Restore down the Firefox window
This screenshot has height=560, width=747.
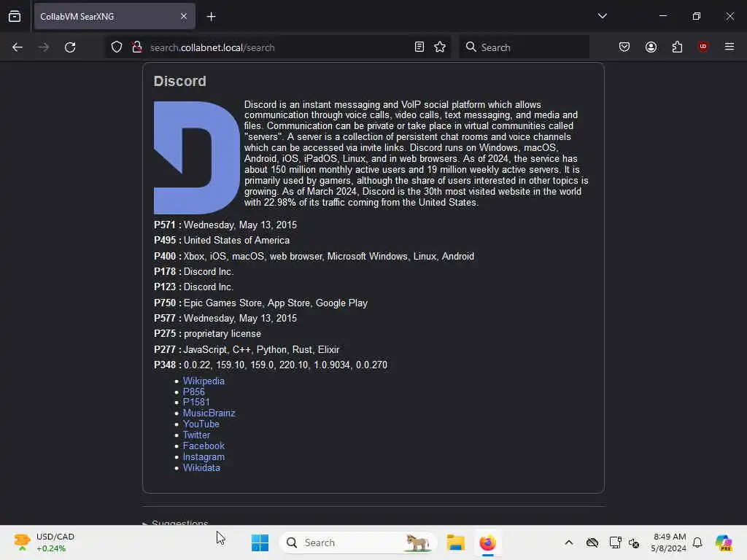click(697, 16)
